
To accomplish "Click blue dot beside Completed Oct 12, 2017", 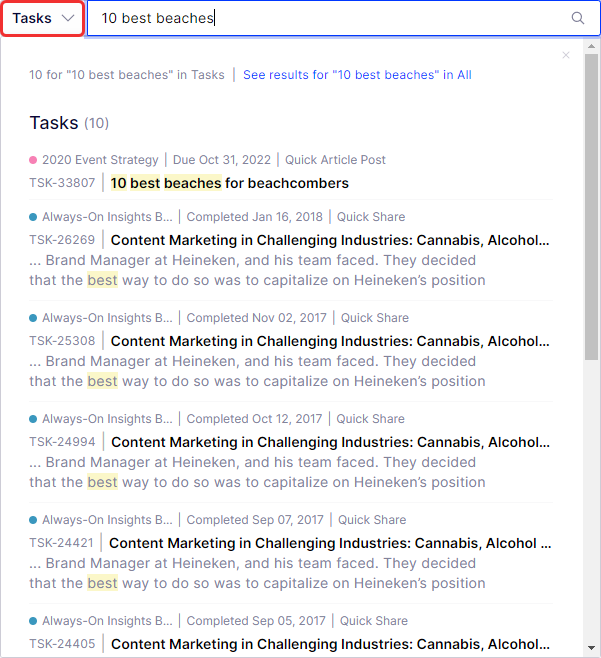I will pos(33,419).
